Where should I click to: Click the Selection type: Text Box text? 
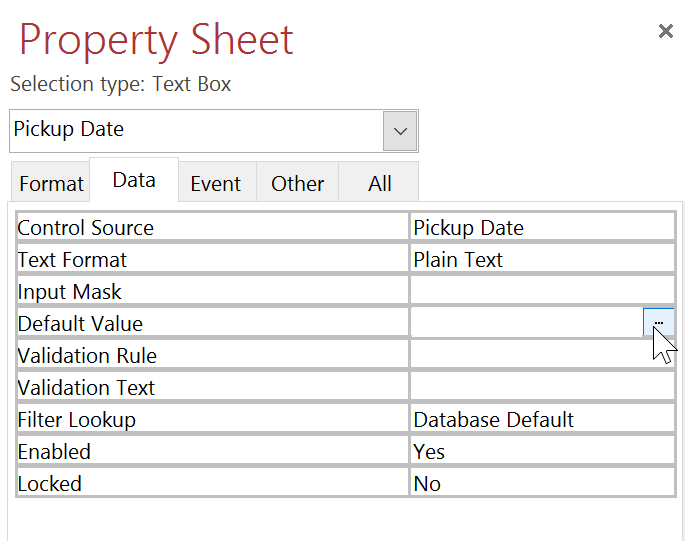click(121, 83)
